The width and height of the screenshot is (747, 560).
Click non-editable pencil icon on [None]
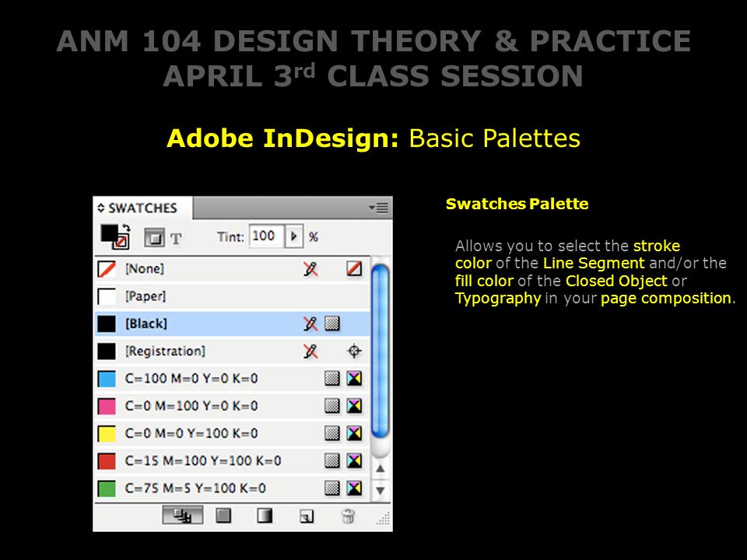point(310,269)
